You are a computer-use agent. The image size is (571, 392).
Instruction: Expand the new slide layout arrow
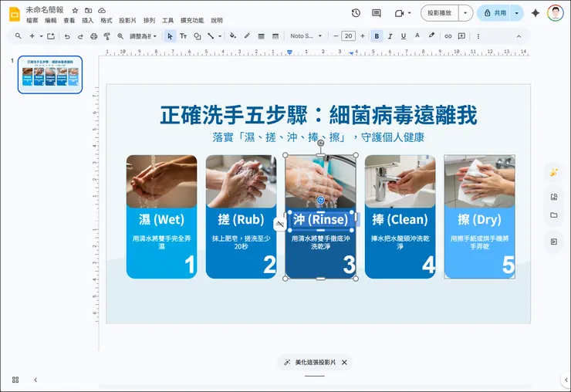(41, 36)
